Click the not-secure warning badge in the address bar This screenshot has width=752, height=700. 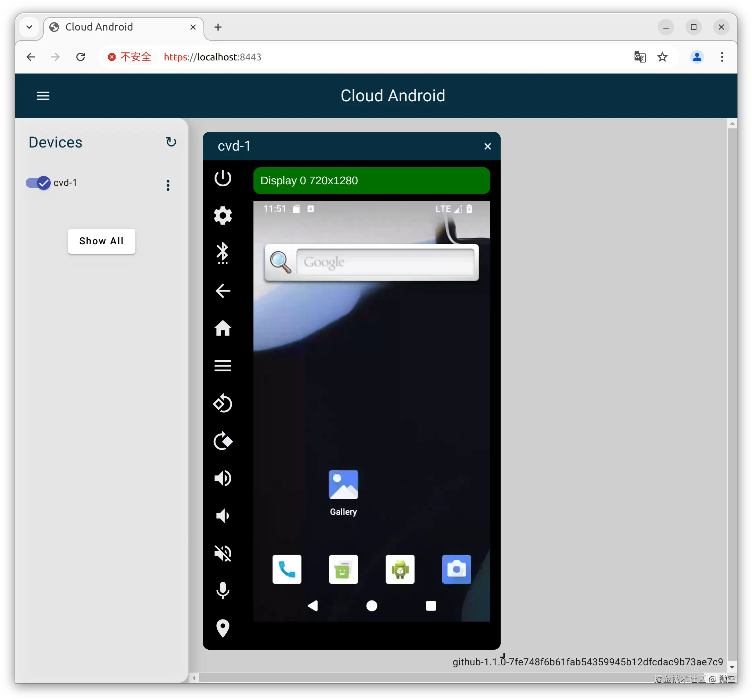coord(129,57)
